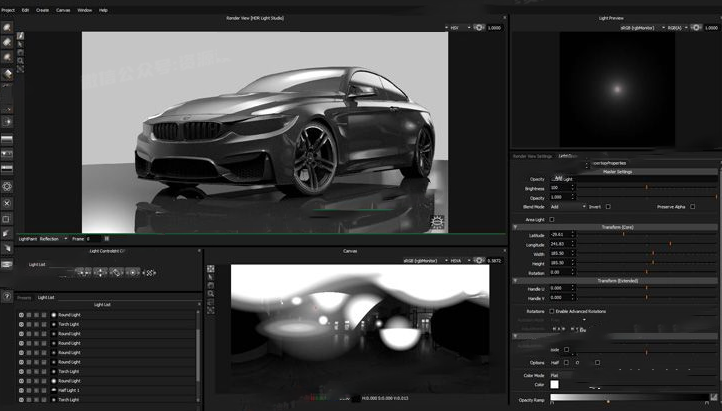Screen dimensions: 722x411
Task: Click the white Color swatch
Action: coord(554,384)
